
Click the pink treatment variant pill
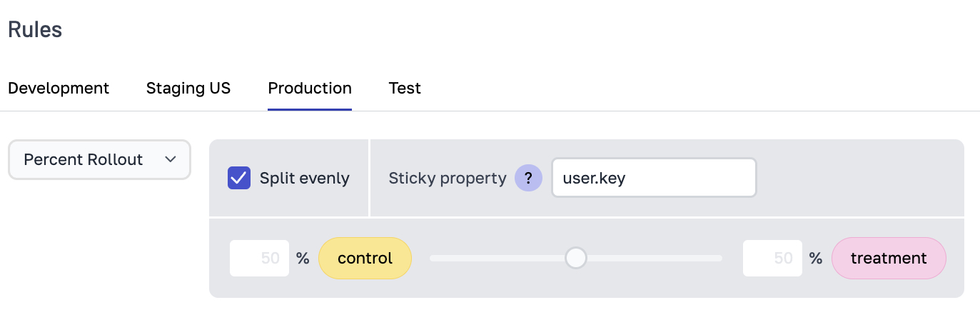889,258
